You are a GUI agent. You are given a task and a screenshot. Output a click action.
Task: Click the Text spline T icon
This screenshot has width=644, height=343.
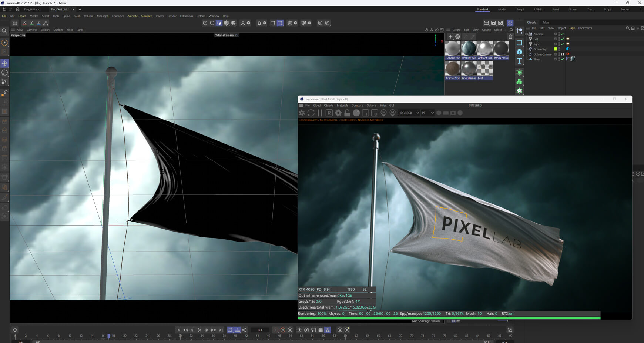(x=520, y=61)
